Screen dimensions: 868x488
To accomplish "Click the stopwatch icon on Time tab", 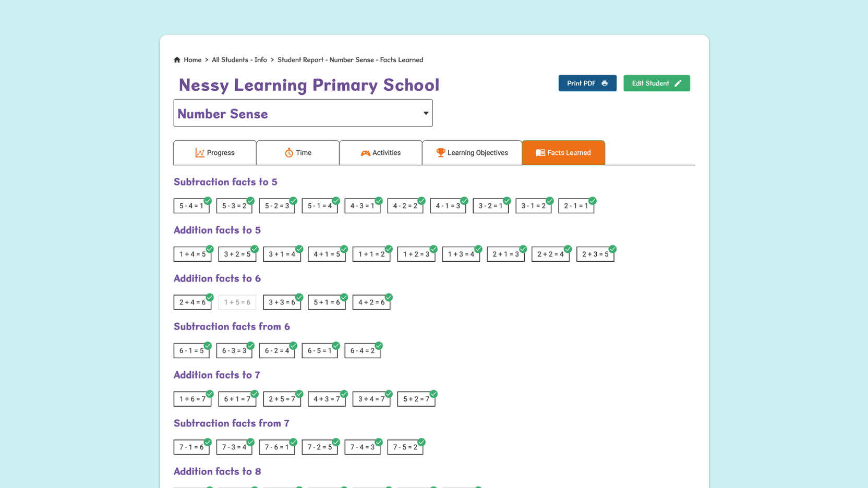I will [289, 153].
